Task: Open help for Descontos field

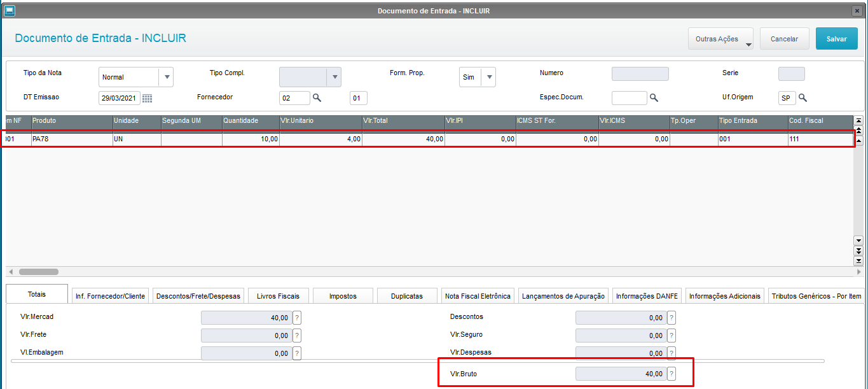Action: click(x=672, y=318)
